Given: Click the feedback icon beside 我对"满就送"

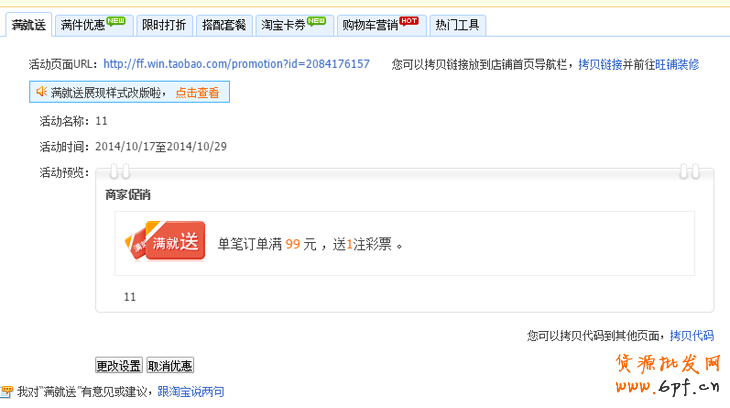Looking at the screenshot, I should [7, 392].
